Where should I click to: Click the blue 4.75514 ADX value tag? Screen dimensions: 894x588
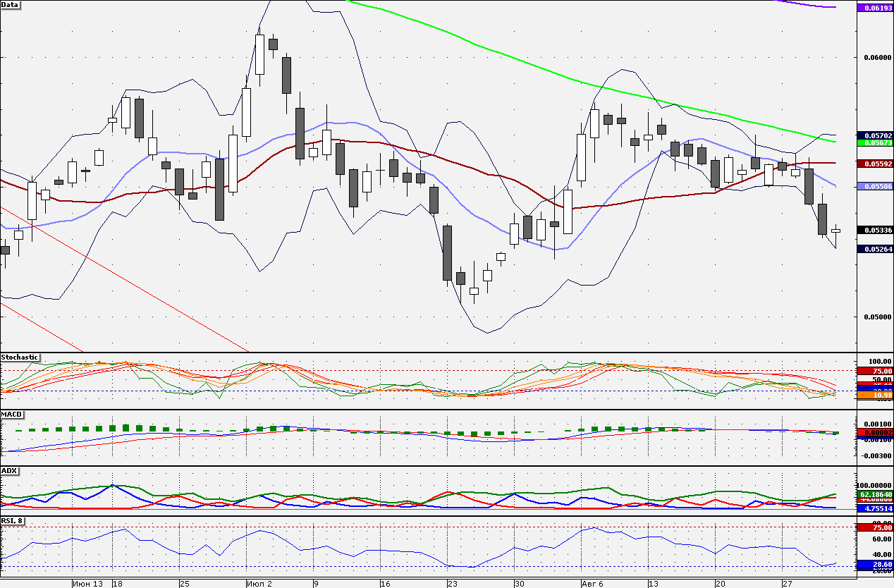click(x=874, y=508)
